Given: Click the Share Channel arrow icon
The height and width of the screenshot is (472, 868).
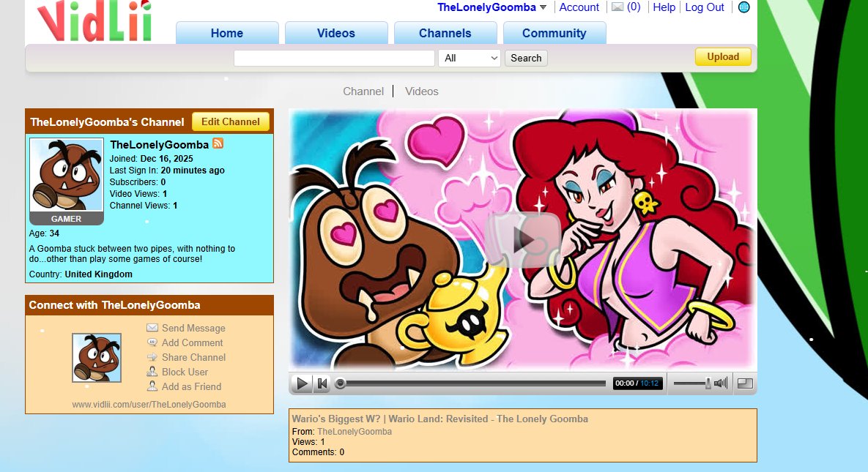Looking at the screenshot, I should click(152, 357).
